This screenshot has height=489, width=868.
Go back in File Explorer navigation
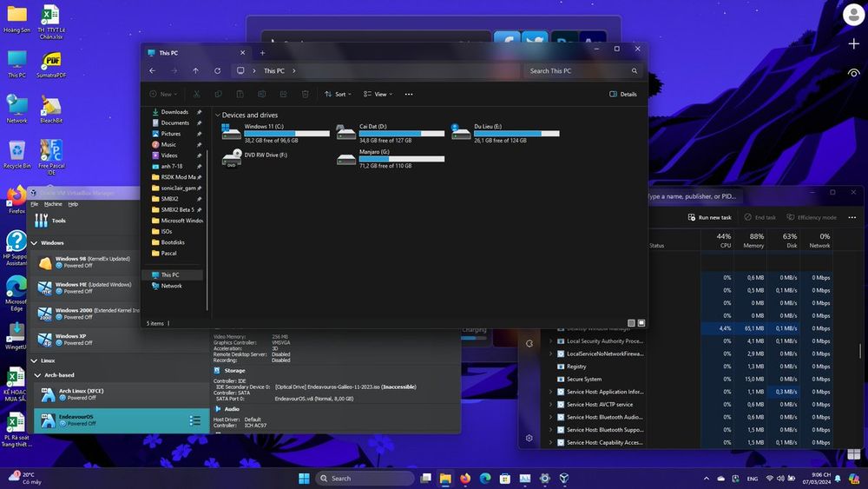(152, 71)
